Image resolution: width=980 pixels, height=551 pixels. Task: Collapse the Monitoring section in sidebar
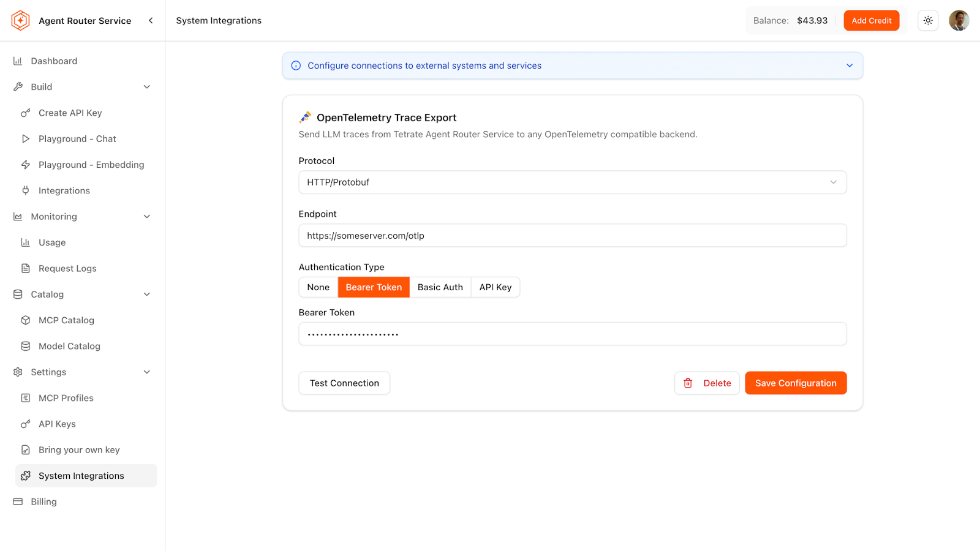(146, 217)
